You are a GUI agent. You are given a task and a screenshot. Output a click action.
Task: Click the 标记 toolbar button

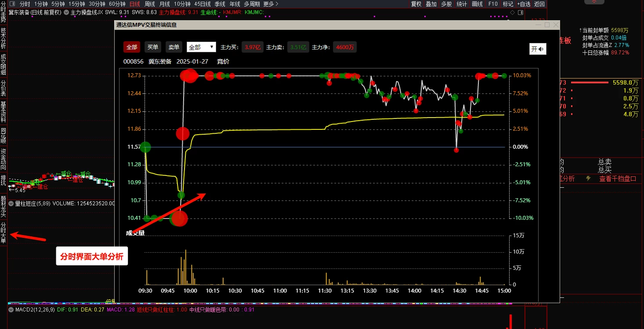click(508, 4)
